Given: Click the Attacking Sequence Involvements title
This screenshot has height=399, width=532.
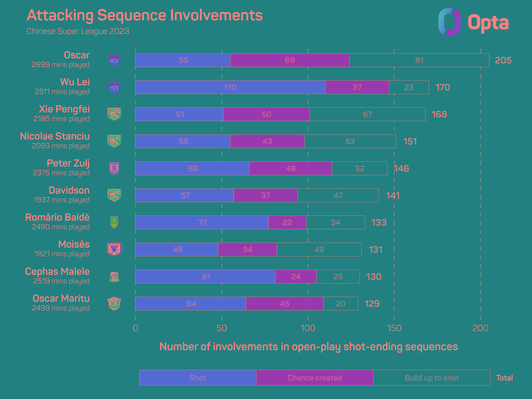Looking at the screenshot, I should coord(145,15).
